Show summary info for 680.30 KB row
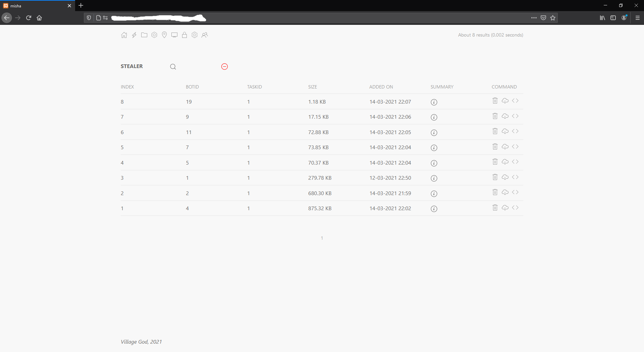Image resolution: width=644 pixels, height=352 pixels. click(434, 194)
